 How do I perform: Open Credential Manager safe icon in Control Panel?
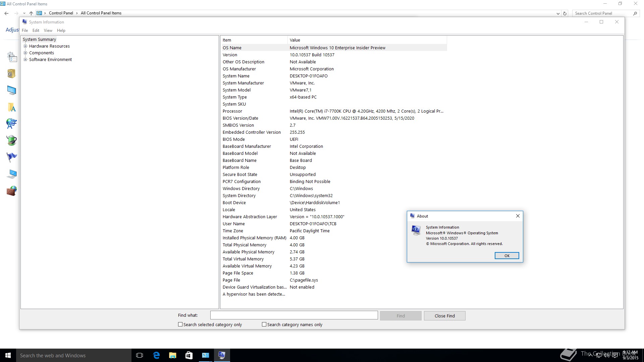pyautogui.click(x=12, y=73)
